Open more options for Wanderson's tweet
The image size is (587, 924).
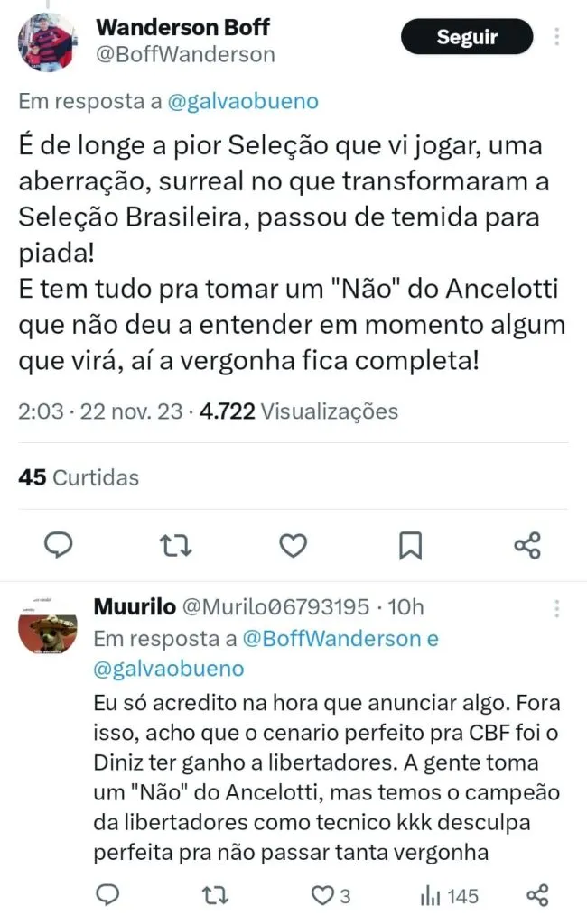tap(556, 36)
